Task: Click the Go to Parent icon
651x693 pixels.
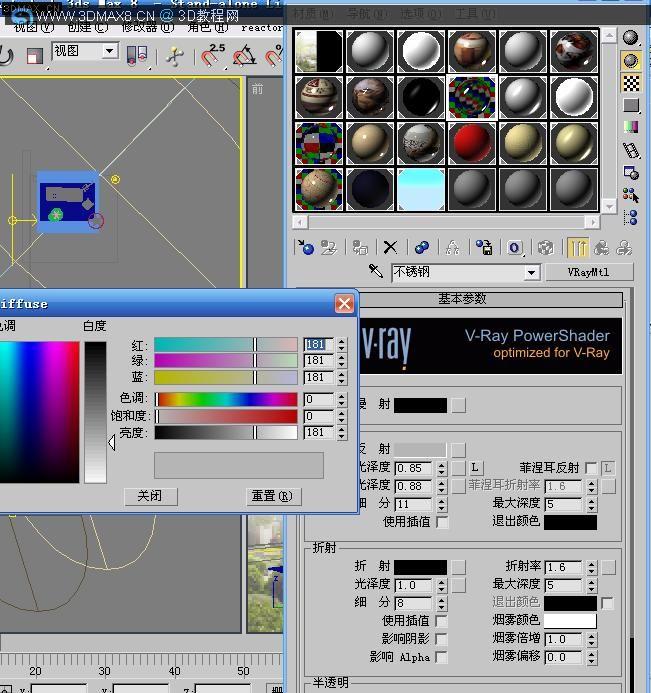Action: click(602, 248)
